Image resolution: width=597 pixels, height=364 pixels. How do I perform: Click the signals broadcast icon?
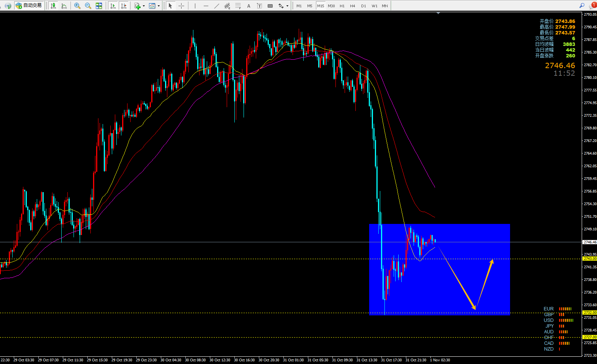pos(8,6)
